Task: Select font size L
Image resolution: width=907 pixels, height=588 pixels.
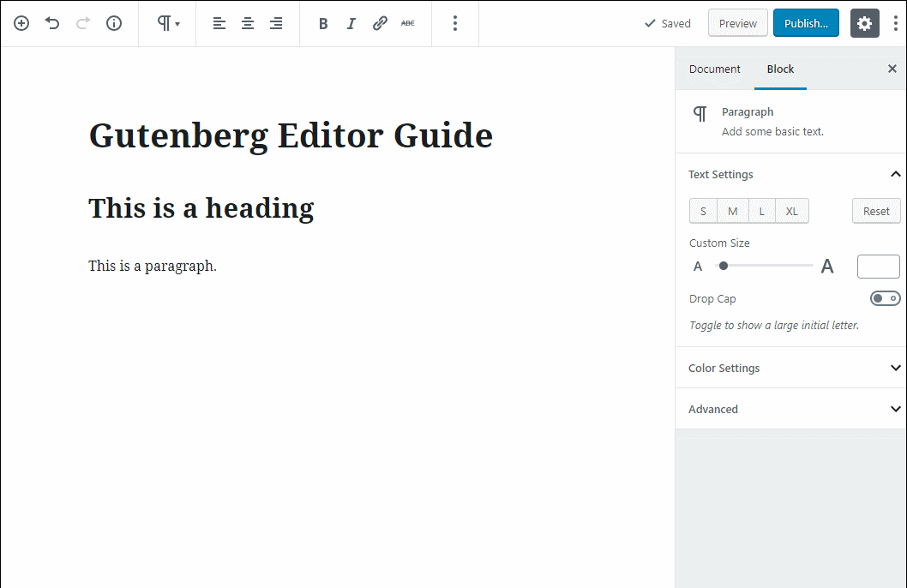Action: pyautogui.click(x=762, y=211)
